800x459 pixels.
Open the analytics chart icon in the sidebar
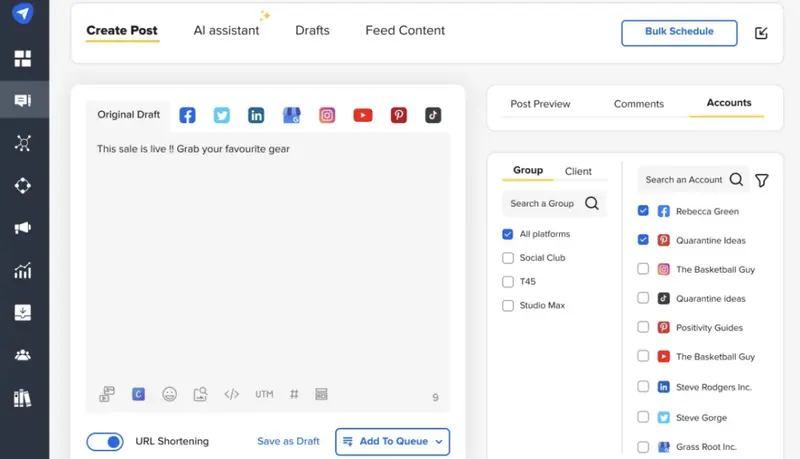(x=23, y=270)
